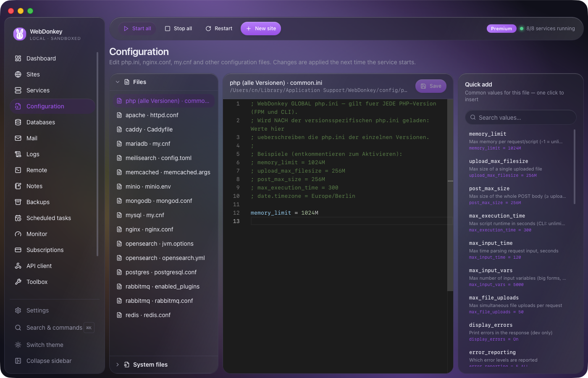Image resolution: width=588 pixels, height=378 pixels.
Task: Open the Mail section
Action: pos(52,138)
